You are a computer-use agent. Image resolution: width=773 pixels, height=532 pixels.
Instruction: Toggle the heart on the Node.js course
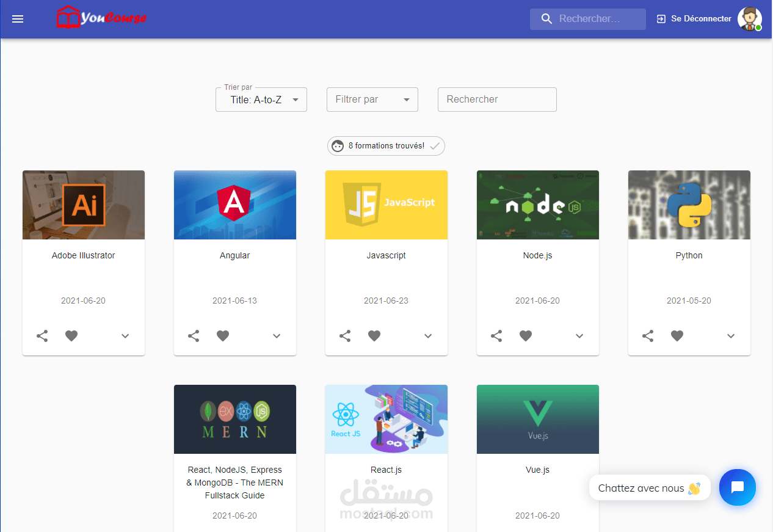(525, 336)
